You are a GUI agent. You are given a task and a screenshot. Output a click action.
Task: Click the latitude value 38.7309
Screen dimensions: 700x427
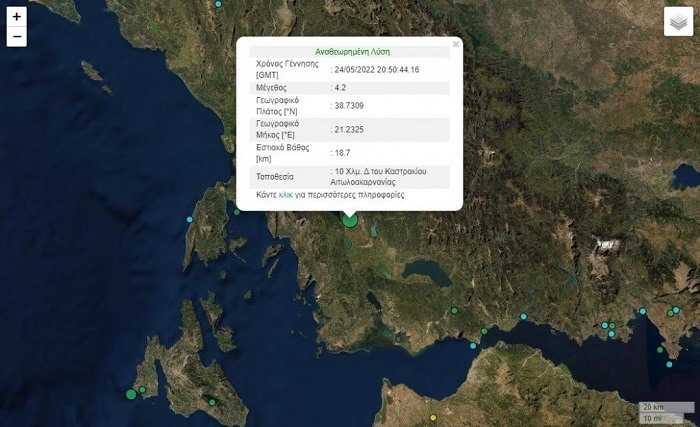(350, 107)
